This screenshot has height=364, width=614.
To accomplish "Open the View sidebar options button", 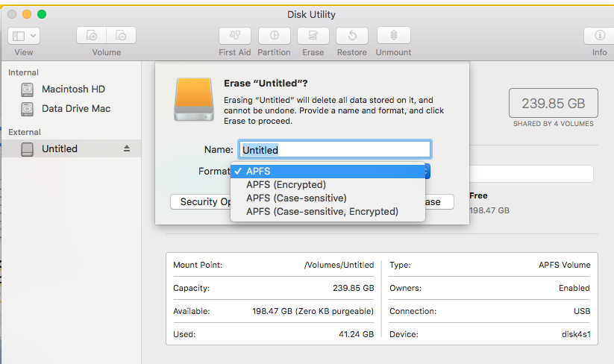I will pos(23,36).
